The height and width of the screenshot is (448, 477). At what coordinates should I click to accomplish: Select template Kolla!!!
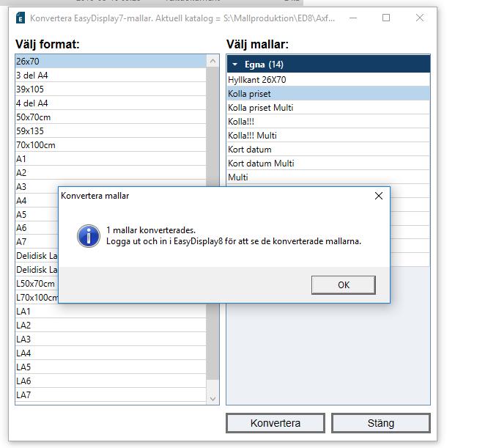pos(328,122)
